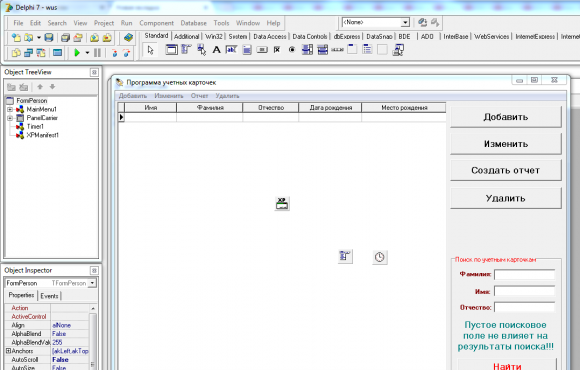Click the Pause program icon
Screen dimensions: 580x370
tap(97, 53)
